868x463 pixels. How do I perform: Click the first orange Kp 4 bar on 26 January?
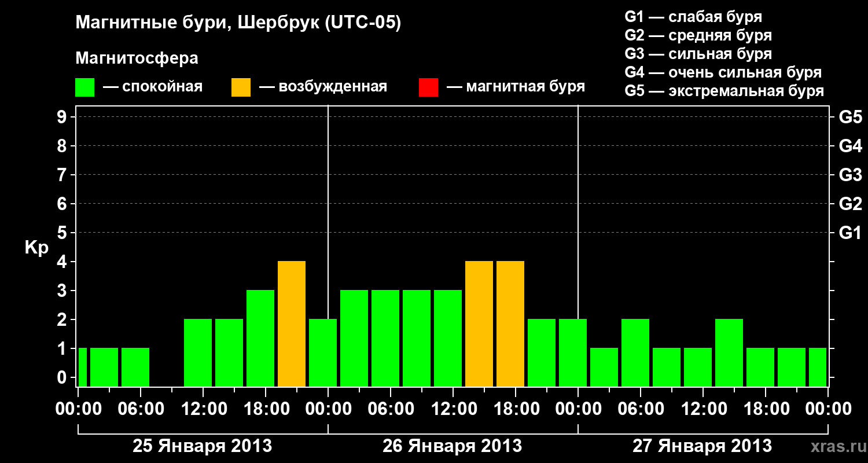[479, 324]
